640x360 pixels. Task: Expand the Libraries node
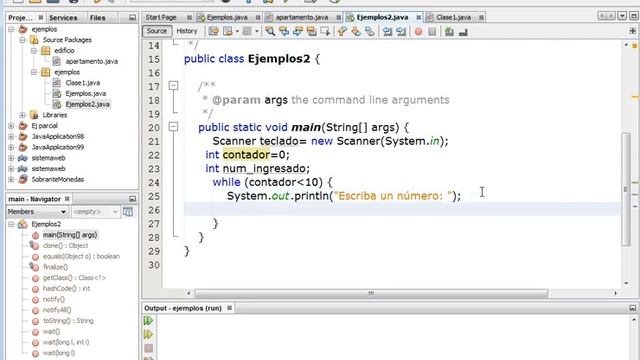pos(23,115)
